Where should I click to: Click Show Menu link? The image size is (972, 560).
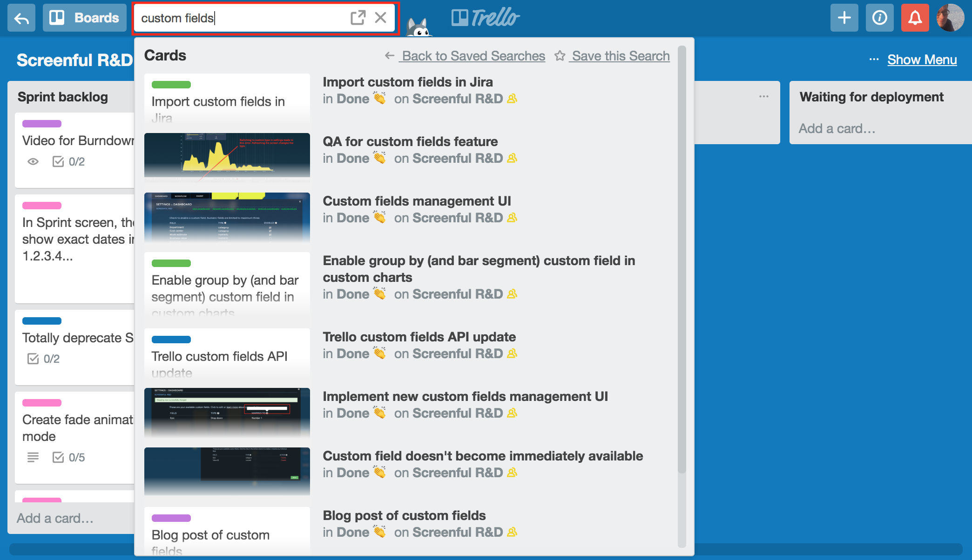922,60
